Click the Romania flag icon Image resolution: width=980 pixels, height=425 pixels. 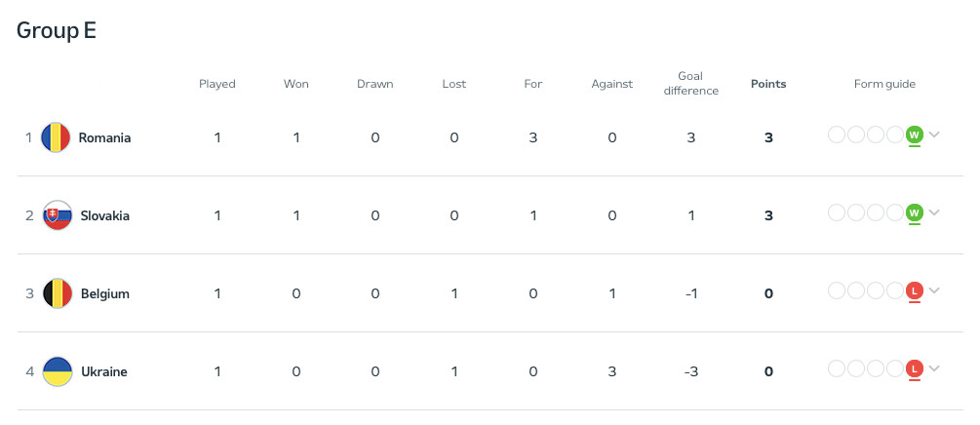click(58, 137)
